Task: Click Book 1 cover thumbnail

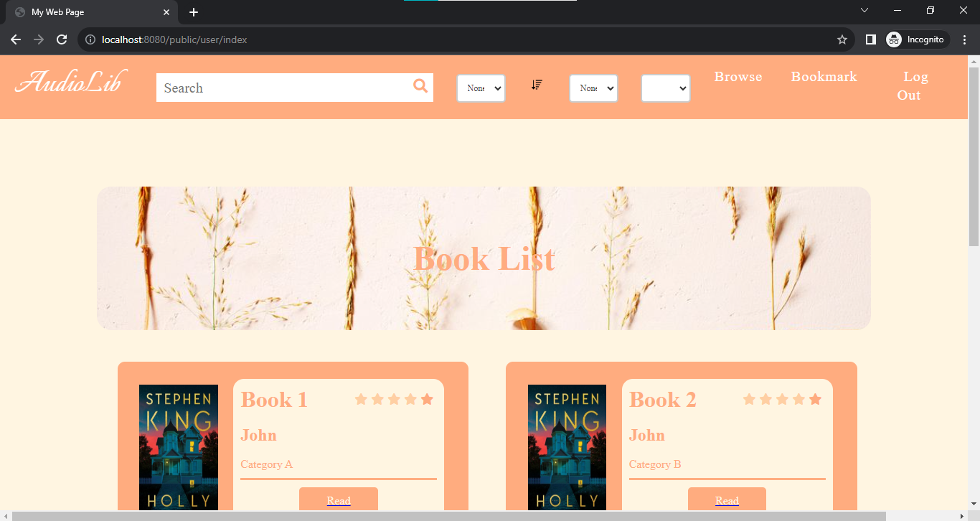Action: pyautogui.click(x=179, y=448)
